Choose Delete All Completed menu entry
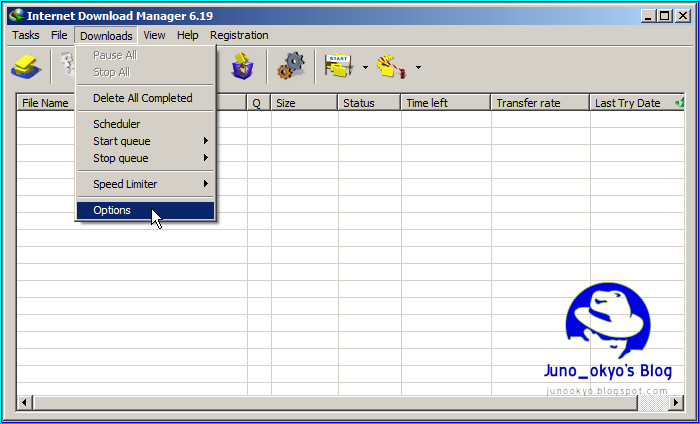The image size is (700, 424). coord(146,98)
